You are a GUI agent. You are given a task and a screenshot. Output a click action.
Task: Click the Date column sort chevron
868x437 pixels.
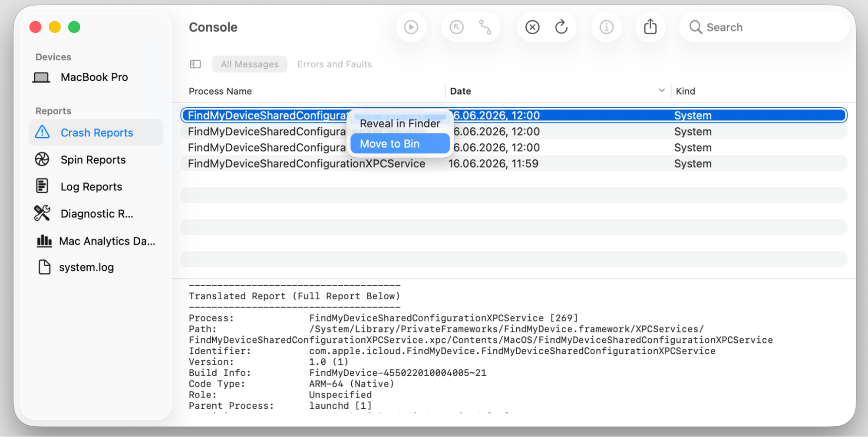[x=661, y=90]
